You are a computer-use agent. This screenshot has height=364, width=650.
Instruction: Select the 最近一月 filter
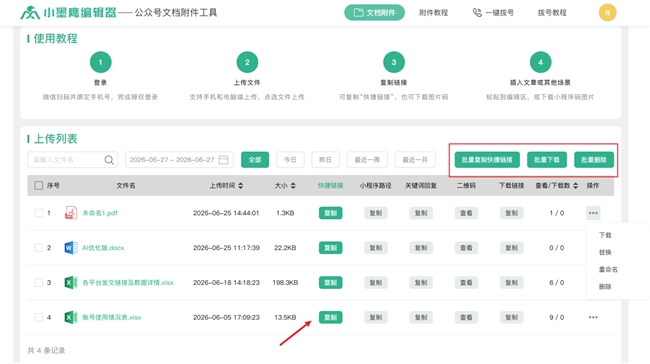pyautogui.click(x=415, y=160)
